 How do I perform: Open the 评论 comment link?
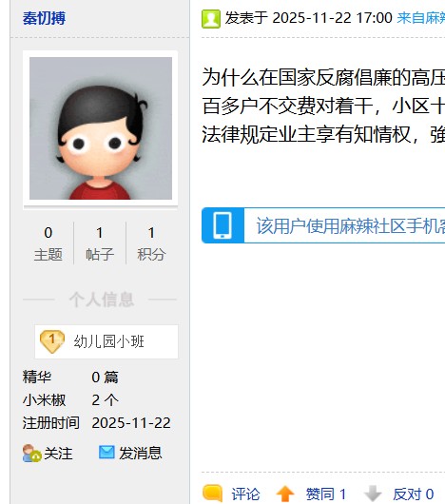coord(245,494)
